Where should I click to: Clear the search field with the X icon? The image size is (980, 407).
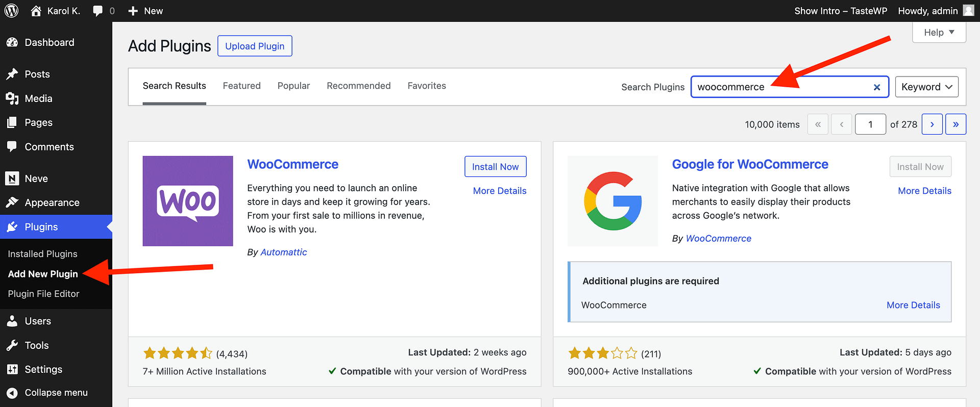click(877, 87)
